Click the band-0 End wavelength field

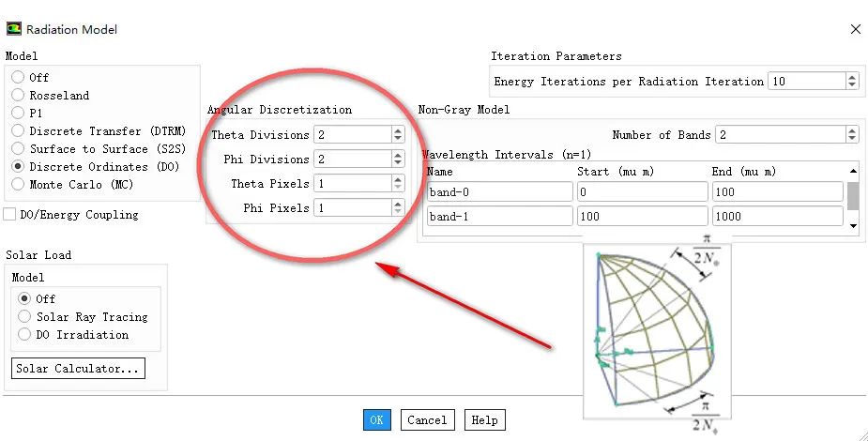coord(776,192)
